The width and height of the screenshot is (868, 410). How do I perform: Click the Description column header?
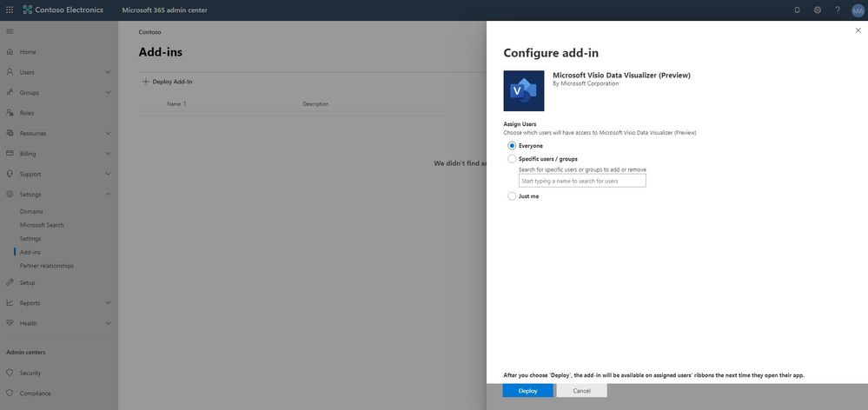point(315,104)
